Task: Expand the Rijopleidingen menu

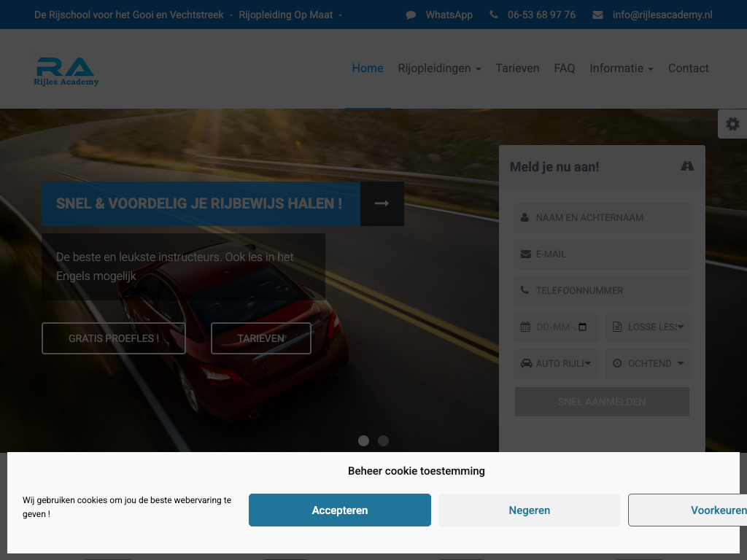Action: pyautogui.click(x=439, y=68)
